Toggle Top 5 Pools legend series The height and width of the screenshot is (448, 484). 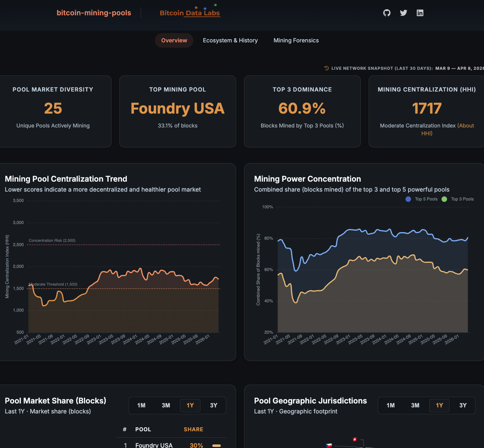point(422,199)
